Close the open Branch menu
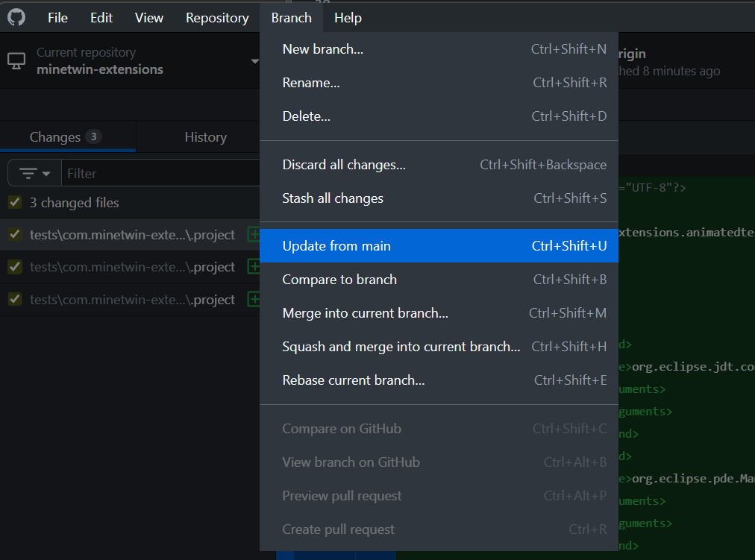This screenshot has width=755, height=560. (x=291, y=18)
